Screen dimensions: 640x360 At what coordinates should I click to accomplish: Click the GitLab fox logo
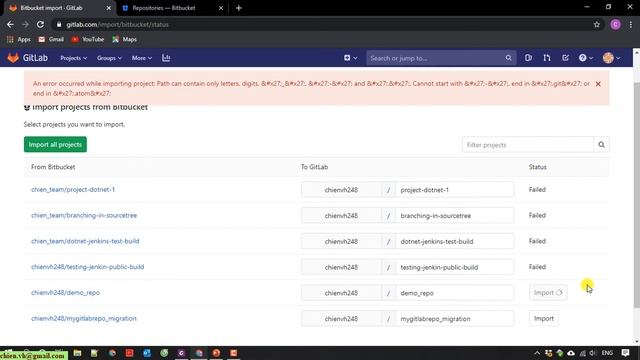[13, 58]
